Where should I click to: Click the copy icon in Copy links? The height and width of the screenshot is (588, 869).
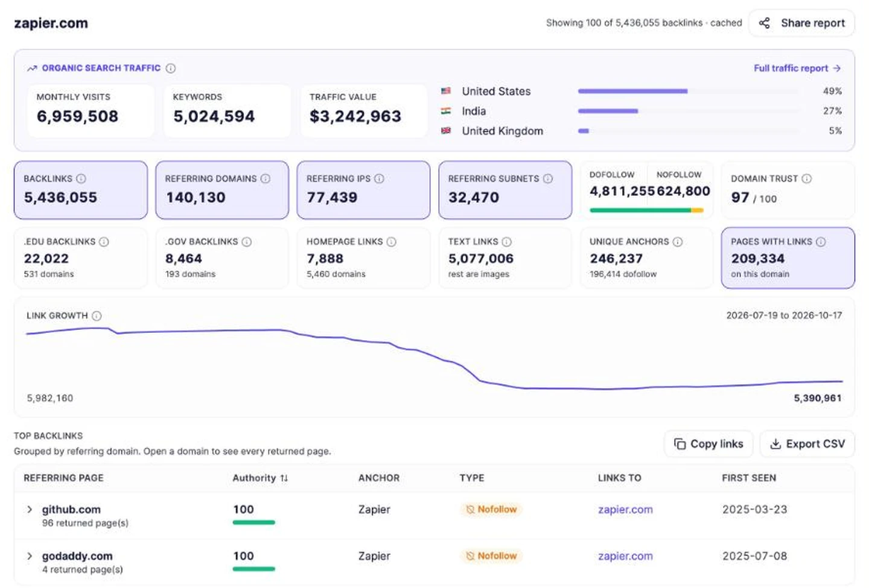click(x=680, y=444)
